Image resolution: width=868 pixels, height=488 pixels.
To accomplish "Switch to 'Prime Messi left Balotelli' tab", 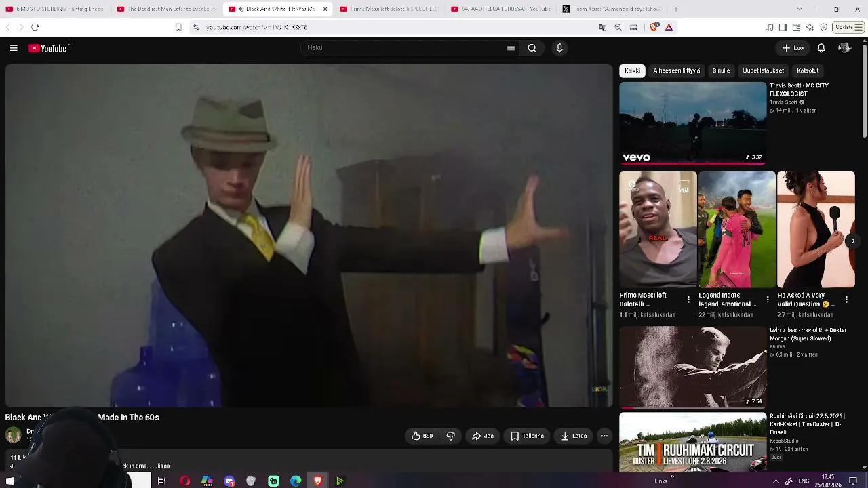I will 389,9.
